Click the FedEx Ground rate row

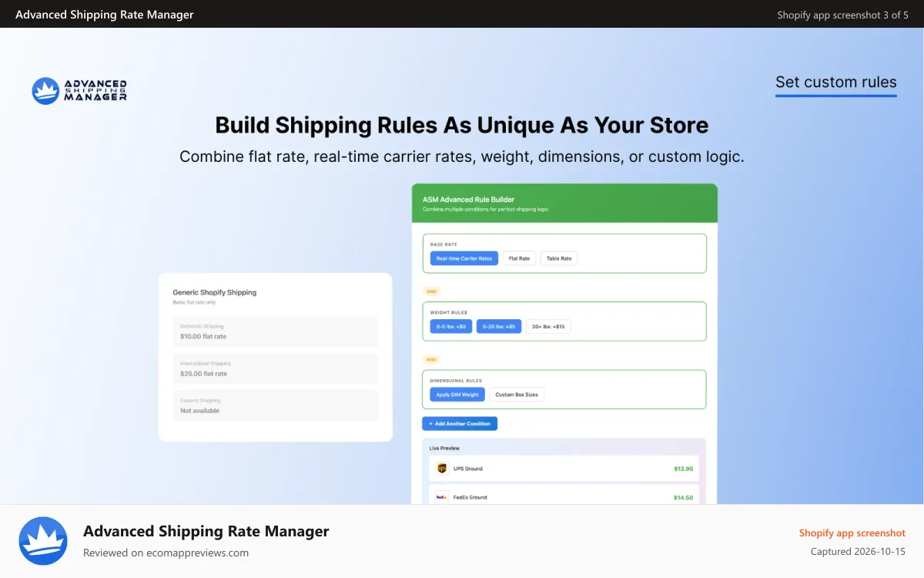(x=564, y=496)
